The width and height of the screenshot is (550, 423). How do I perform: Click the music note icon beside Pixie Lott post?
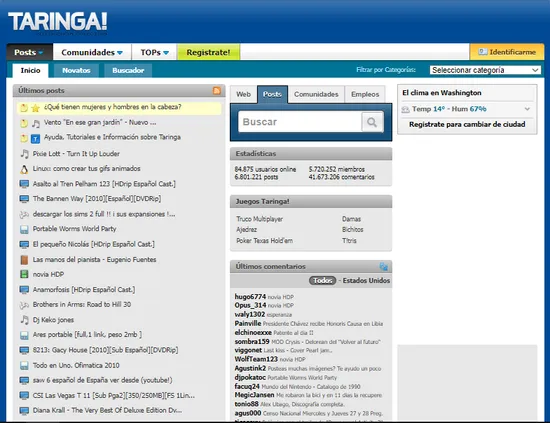[x=24, y=154]
